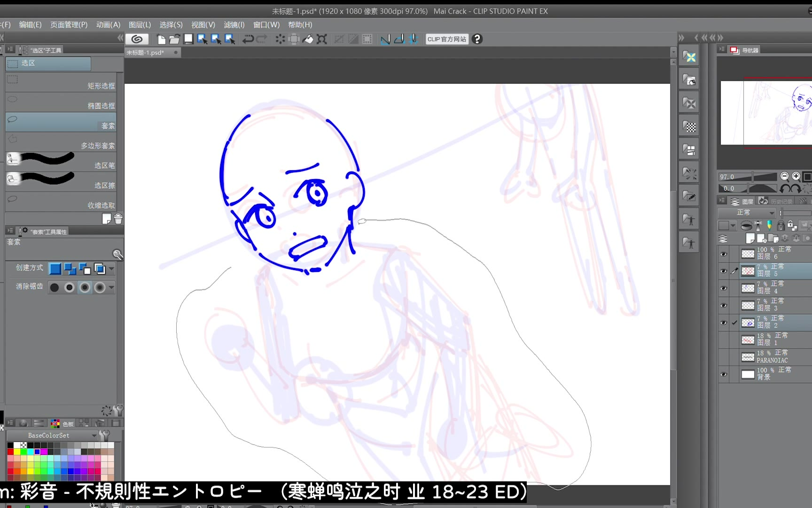Expand the BaseColorSet palette dropdown

(94, 436)
